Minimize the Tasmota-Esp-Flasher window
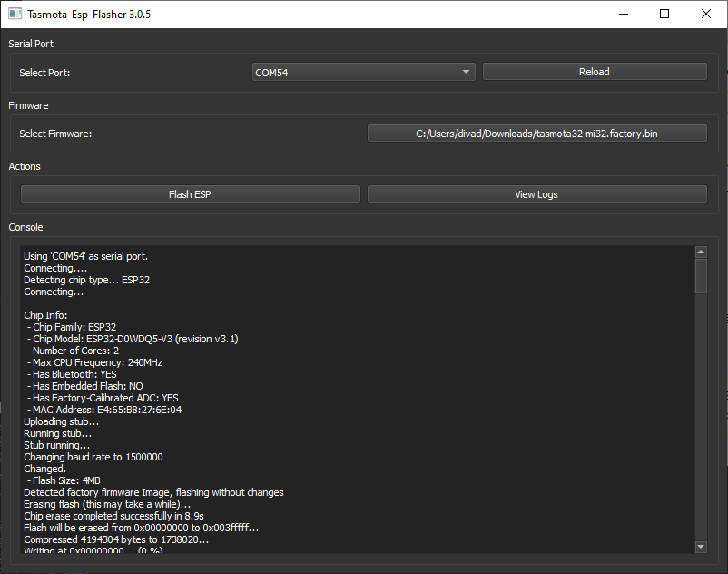 (x=624, y=14)
